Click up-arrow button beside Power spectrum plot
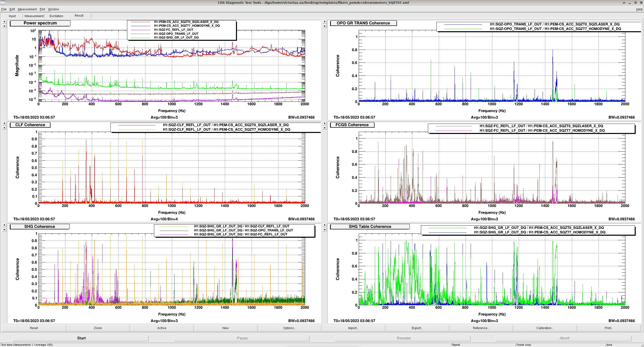 4,26
